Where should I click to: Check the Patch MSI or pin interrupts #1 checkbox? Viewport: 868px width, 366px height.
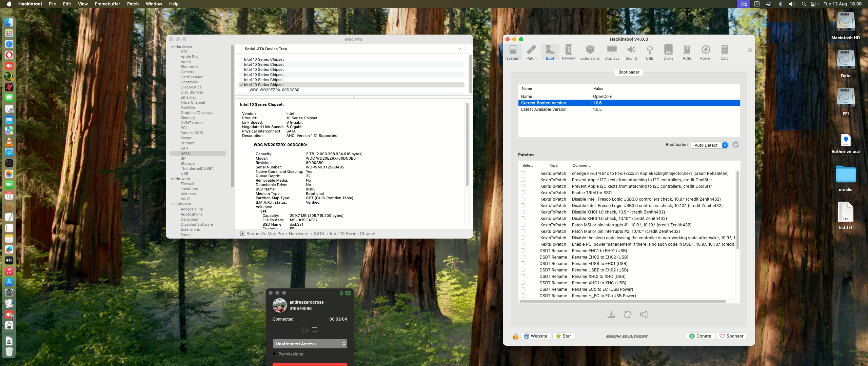coord(523,225)
